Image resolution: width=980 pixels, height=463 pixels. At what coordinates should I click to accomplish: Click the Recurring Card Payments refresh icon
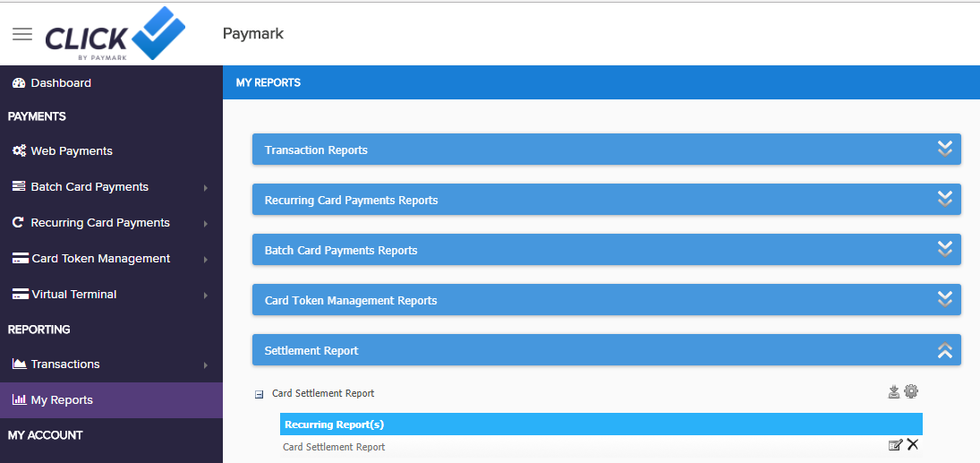point(19,222)
